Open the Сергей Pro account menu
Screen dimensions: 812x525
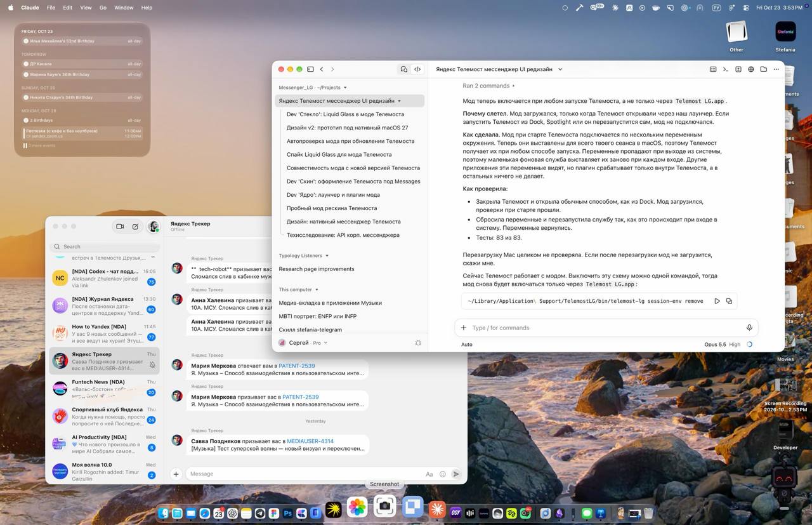click(x=303, y=343)
